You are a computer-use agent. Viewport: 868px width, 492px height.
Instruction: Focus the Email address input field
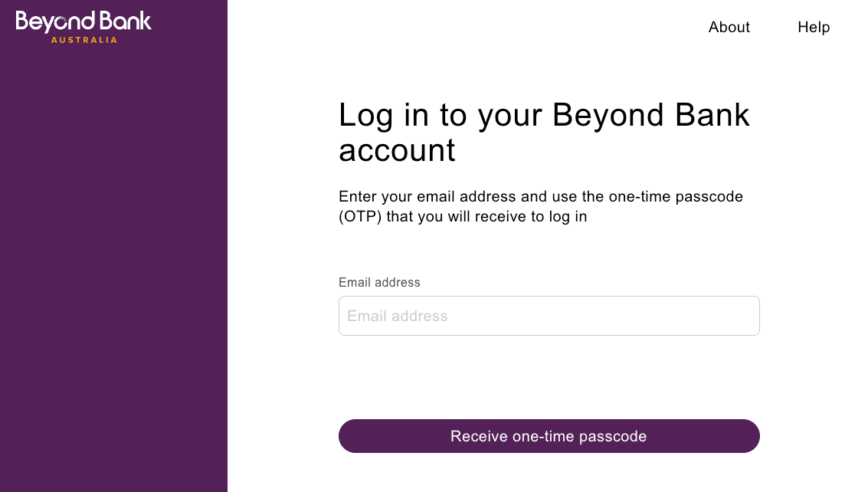549,316
